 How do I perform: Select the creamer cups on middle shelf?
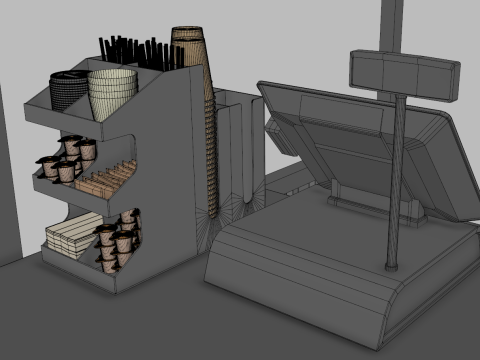pos(67,160)
